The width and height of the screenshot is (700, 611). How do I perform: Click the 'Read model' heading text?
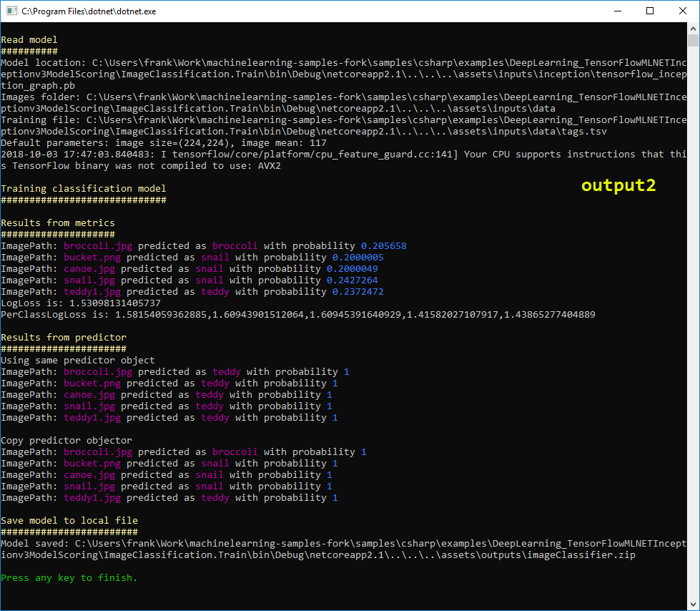point(29,40)
